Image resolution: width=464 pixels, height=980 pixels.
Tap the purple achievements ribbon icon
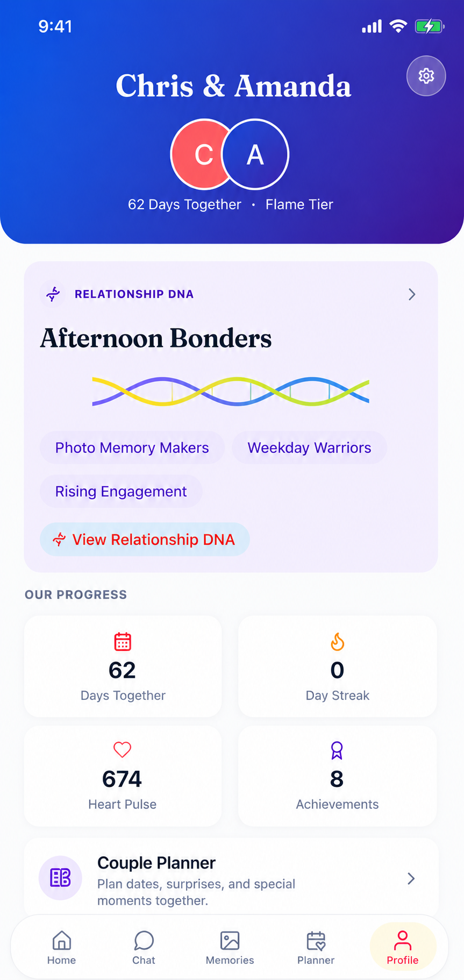(x=337, y=750)
